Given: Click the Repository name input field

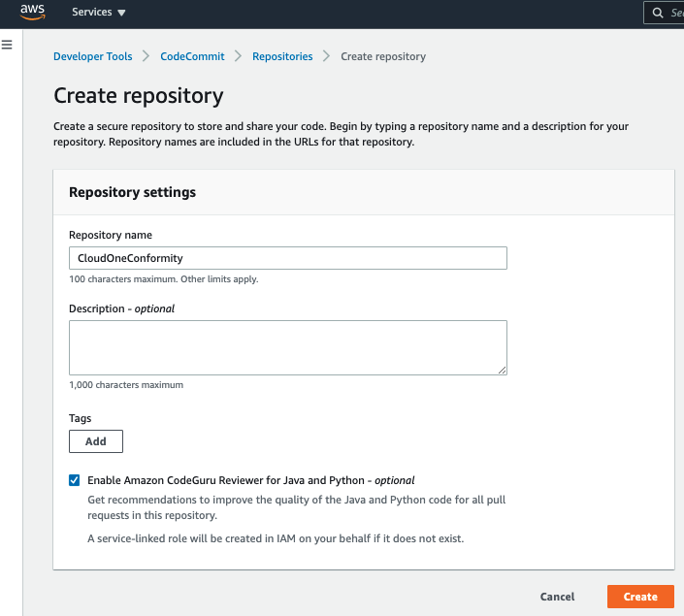Looking at the screenshot, I should point(288,258).
